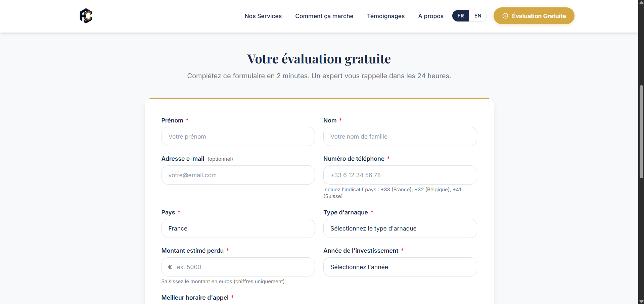Screen dimensions: 644x304
Task: Expand the Année de l'investissement selector
Action: pos(400,267)
